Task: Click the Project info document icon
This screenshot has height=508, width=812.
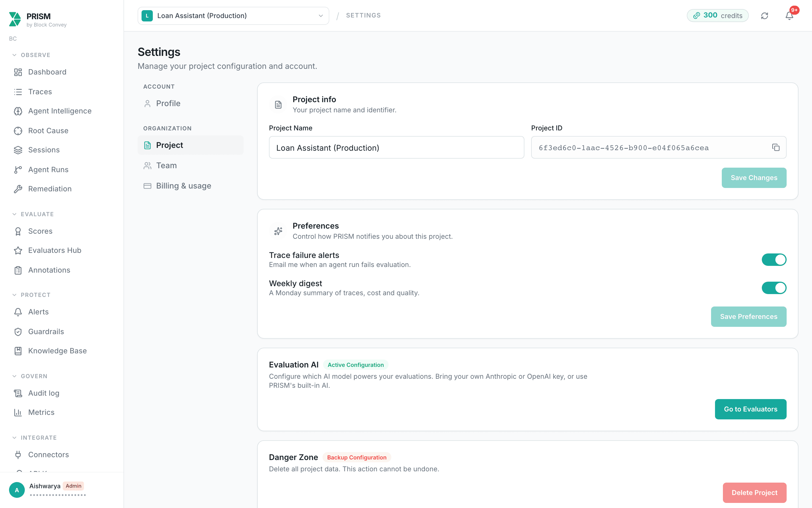Action: 278,105
